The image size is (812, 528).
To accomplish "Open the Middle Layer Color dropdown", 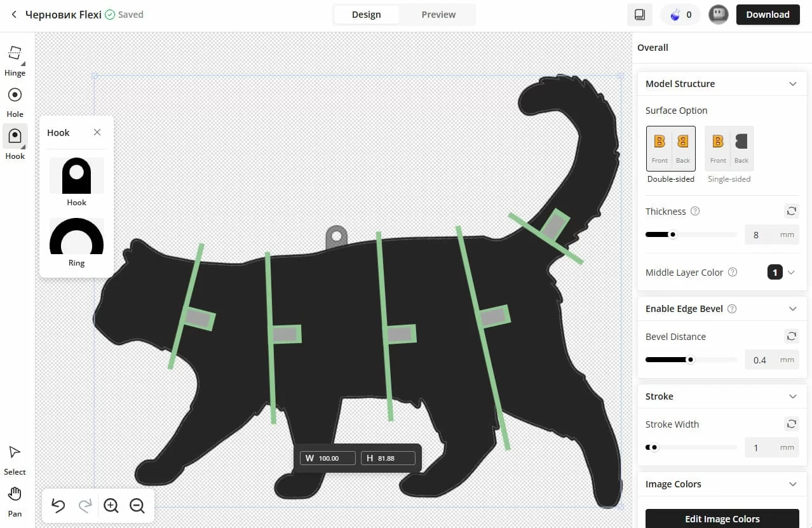I will 782,272.
